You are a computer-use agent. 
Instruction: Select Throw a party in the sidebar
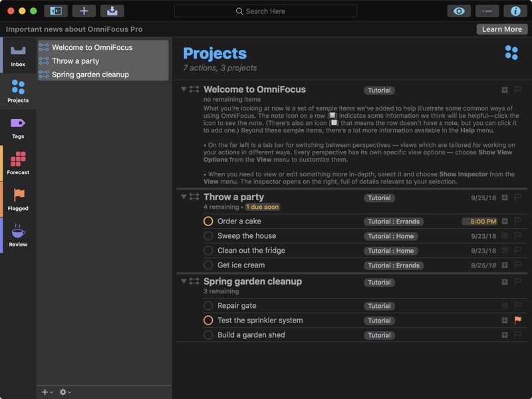103,61
